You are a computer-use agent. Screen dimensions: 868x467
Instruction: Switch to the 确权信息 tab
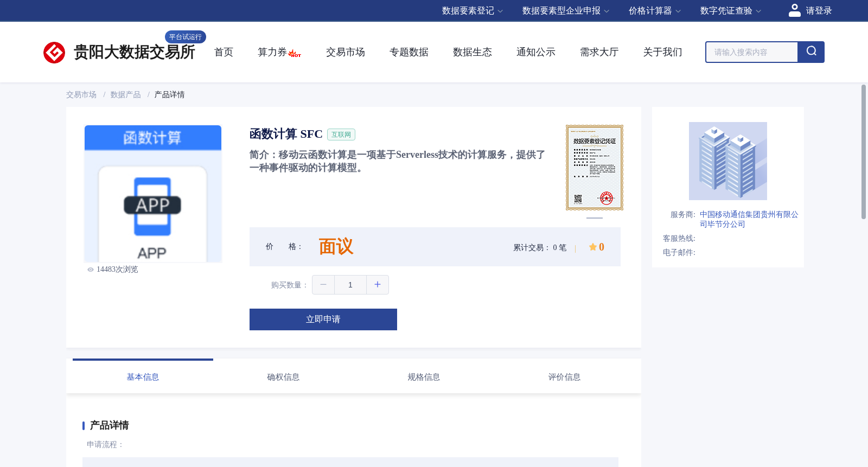click(283, 377)
